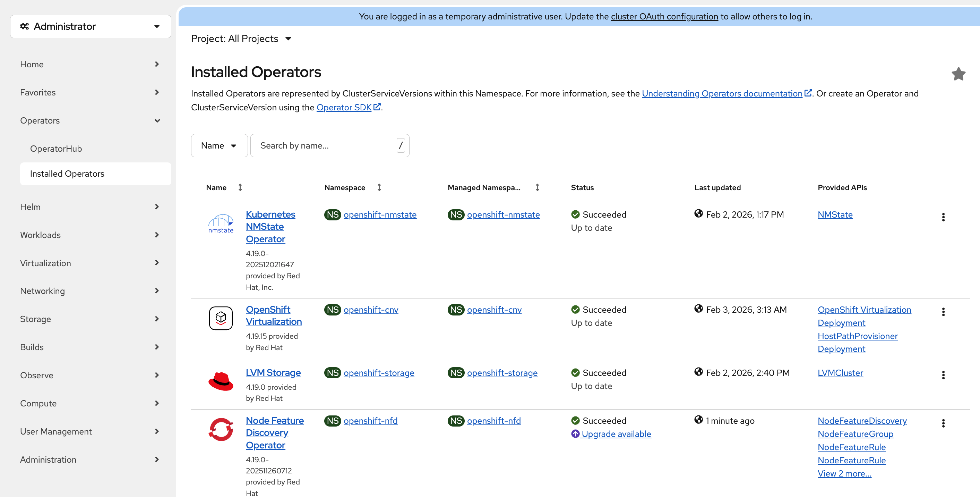Click the Administrator perspective gear icon
The image size is (980, 497).
[x=24, y=26]
